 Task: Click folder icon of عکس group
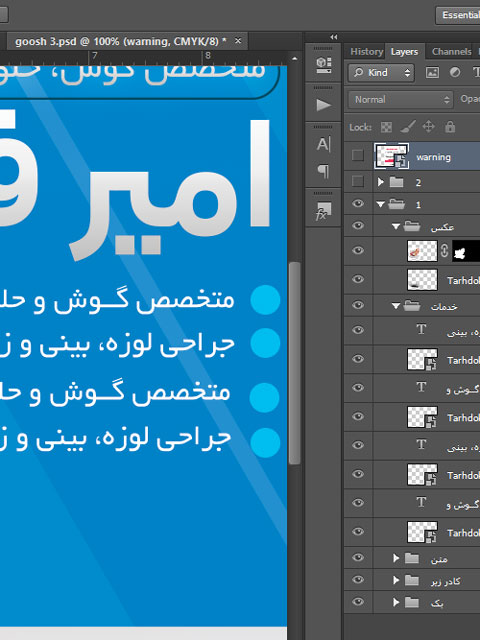pos(412,226)
